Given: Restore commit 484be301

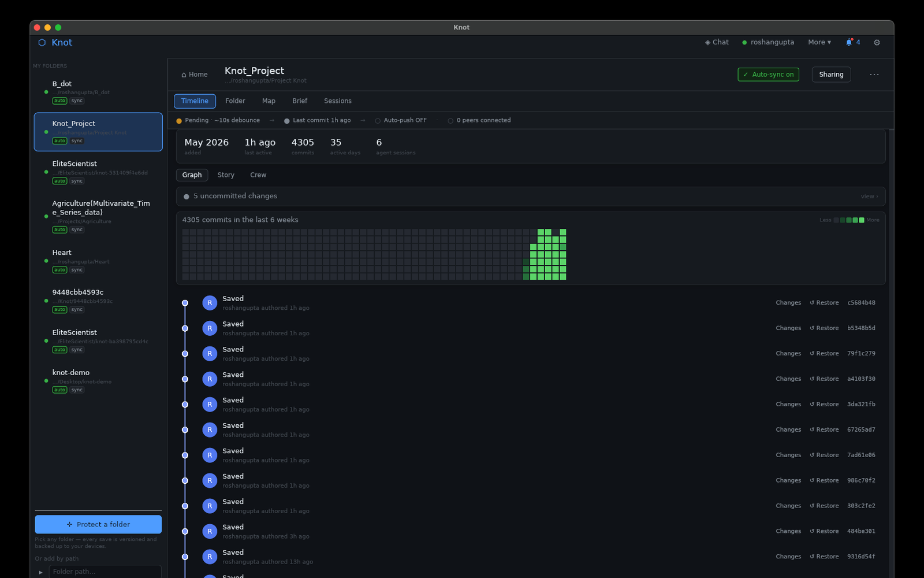Looking at the screenshot, I should 824,532.
